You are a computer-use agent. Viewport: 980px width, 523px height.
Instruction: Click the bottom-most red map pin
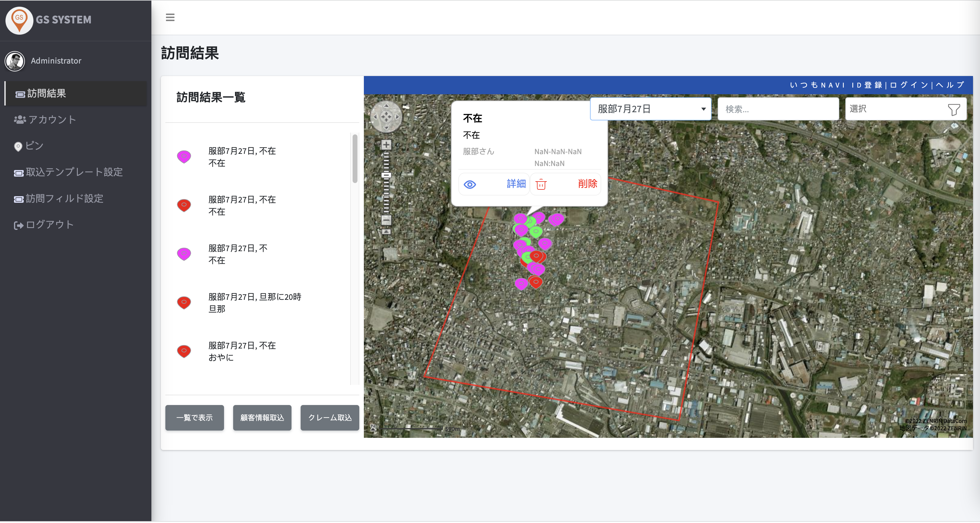pos(536,282)
